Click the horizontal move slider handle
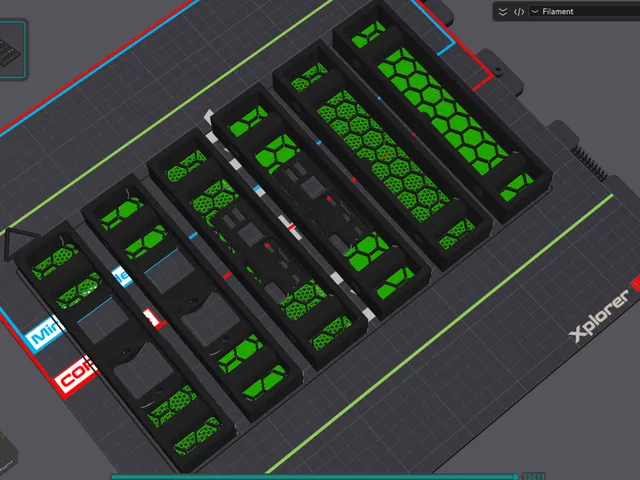Image resolution: width=640 pixels, height=480 pixels. (516, 476)
